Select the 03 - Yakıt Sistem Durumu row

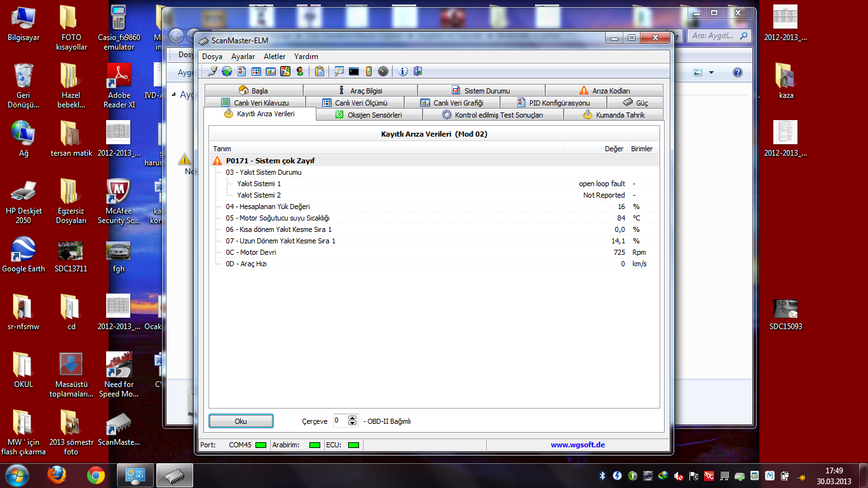click(263, 172)
